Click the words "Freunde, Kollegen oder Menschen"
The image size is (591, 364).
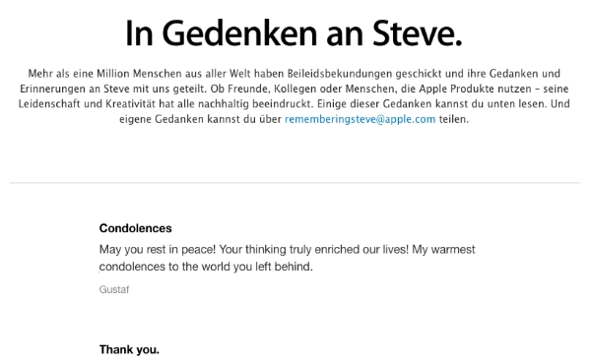[x=310, y=89]
